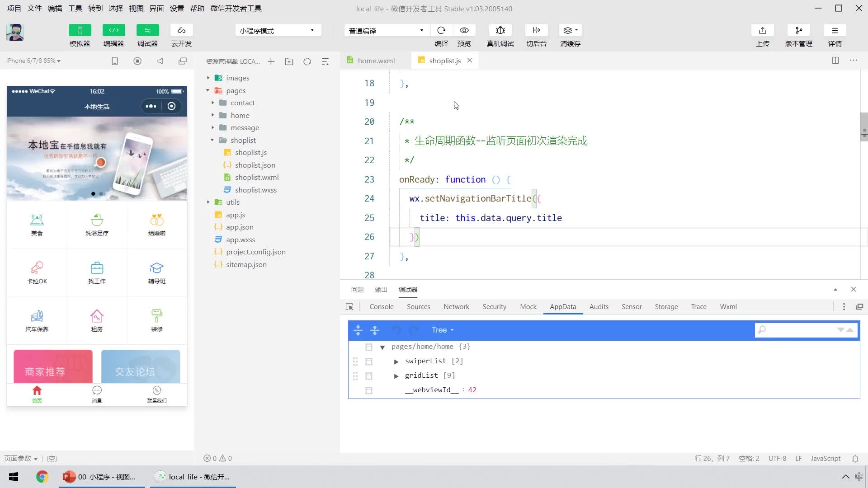The height and width of the screenshot is (488, 868).
Task: Open shoplist.js file in editor
Action: 250,152
